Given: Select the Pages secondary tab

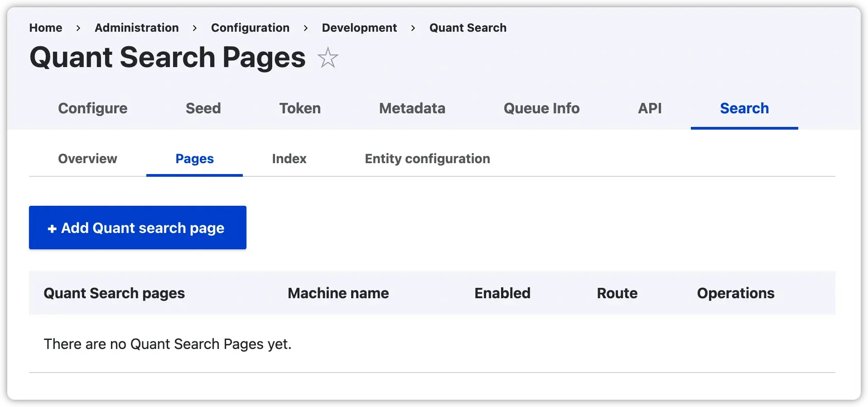Looking at the screenshot, I should click(x=194, y=159).
